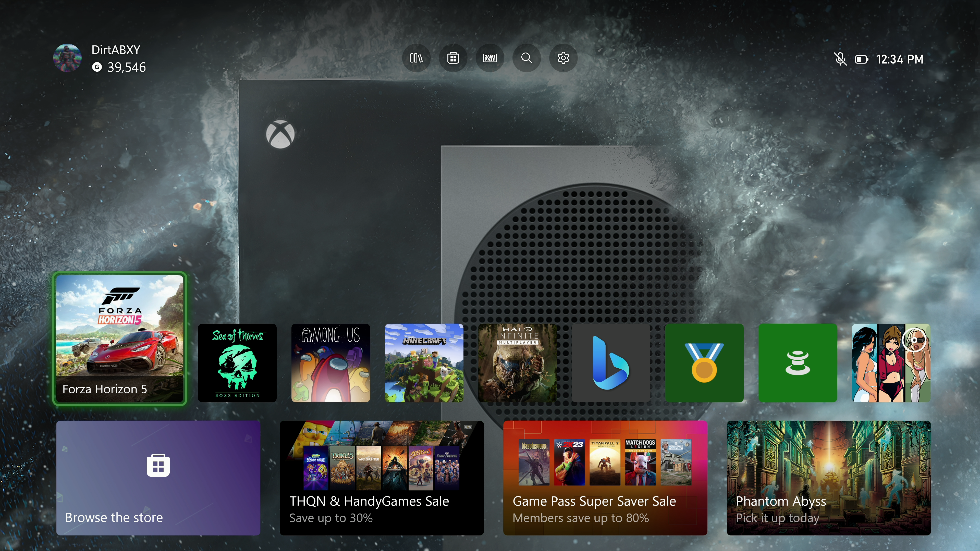Open THQN & HandyGames Sale promo
Image resolution: width=980 pixels, height=551 pixels.
pyautogui.click(x=381, y=478)
